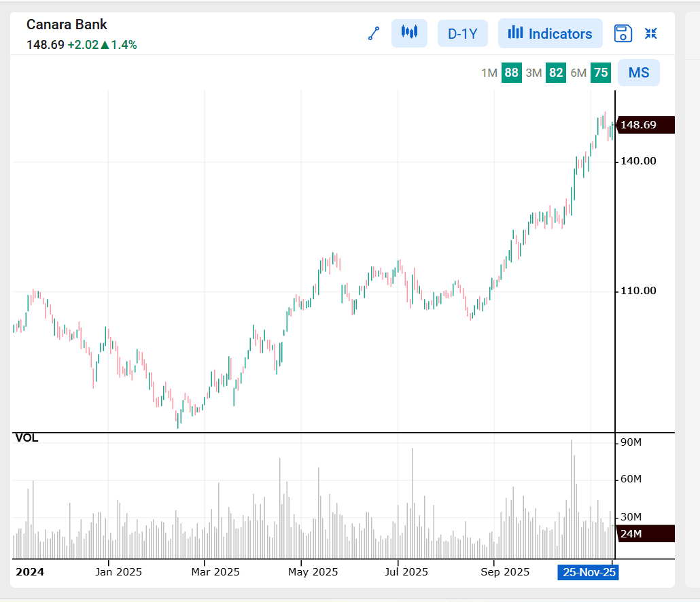This screenshot has height=602, width=700.
Task: Click the May 2025 axis label
Action: click(313, 572)
